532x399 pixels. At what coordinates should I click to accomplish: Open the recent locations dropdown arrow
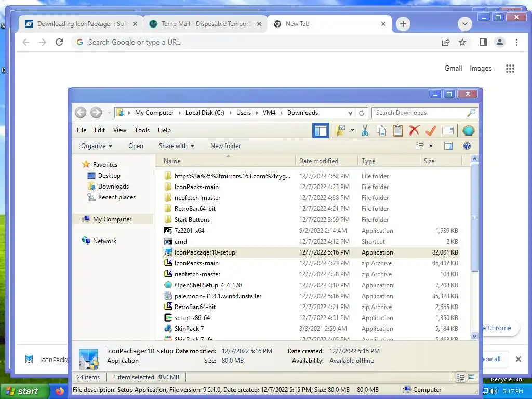[x=109, y=113]
